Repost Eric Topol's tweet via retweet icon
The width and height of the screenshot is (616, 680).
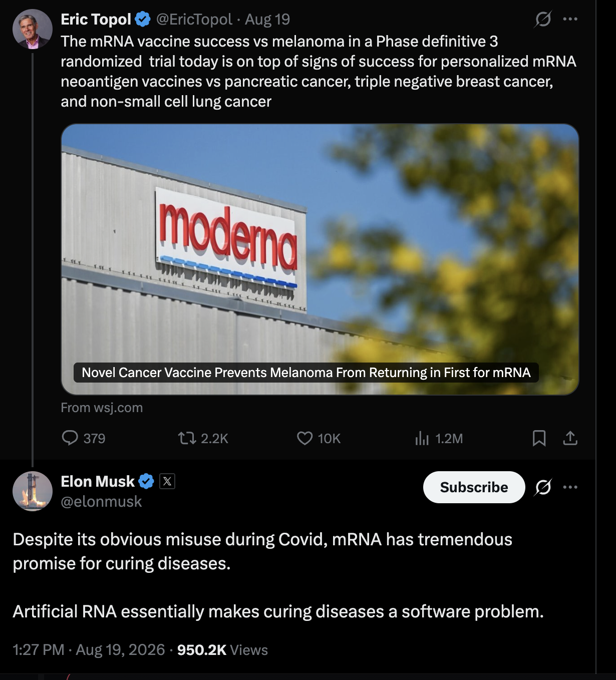click(x=187, y=438)
